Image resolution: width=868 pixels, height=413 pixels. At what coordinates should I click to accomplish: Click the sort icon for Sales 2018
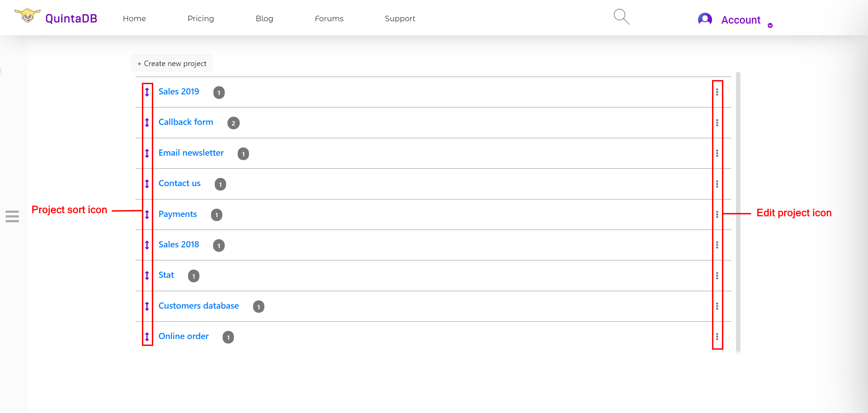coord(147,245)
